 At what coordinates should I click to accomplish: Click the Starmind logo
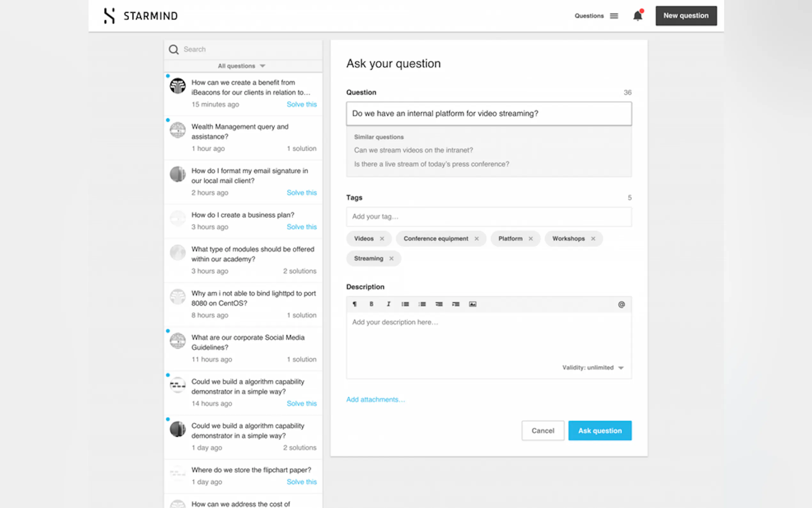pyautogui.click(x=141, y=16)
